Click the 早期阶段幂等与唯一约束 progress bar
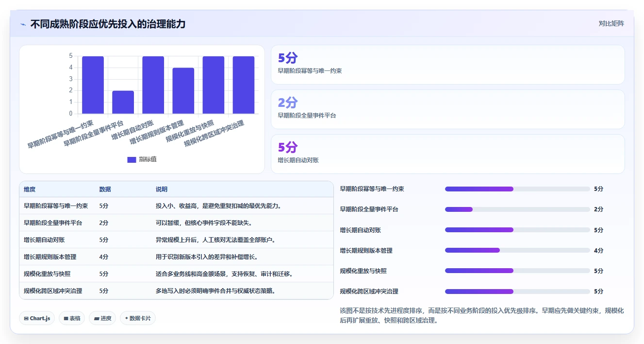 [517, 189]
